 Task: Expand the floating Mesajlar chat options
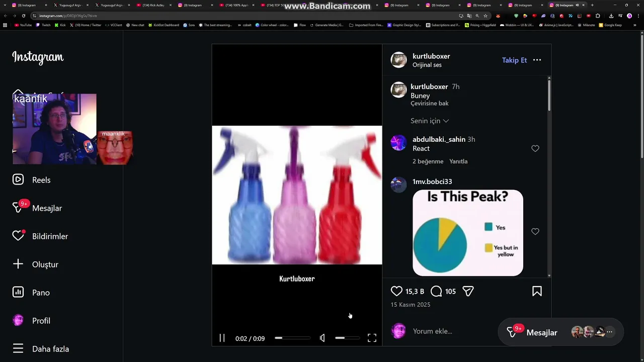tap(609, 332)
